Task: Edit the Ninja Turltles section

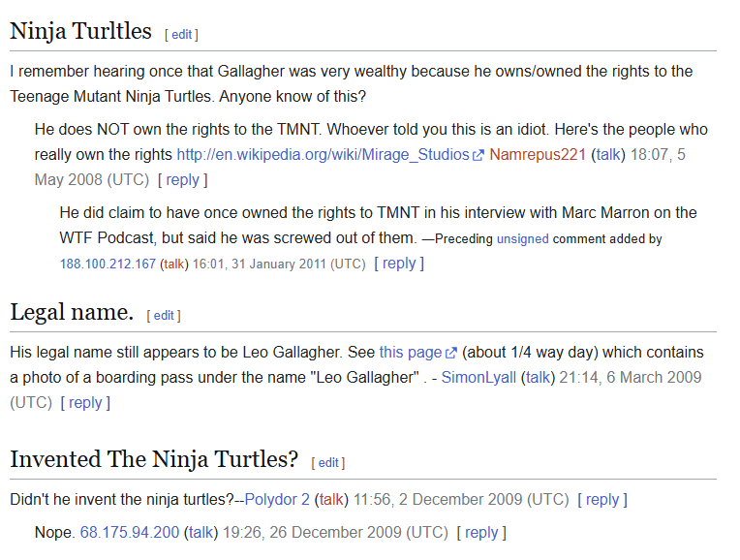Action: pos(181,34)
